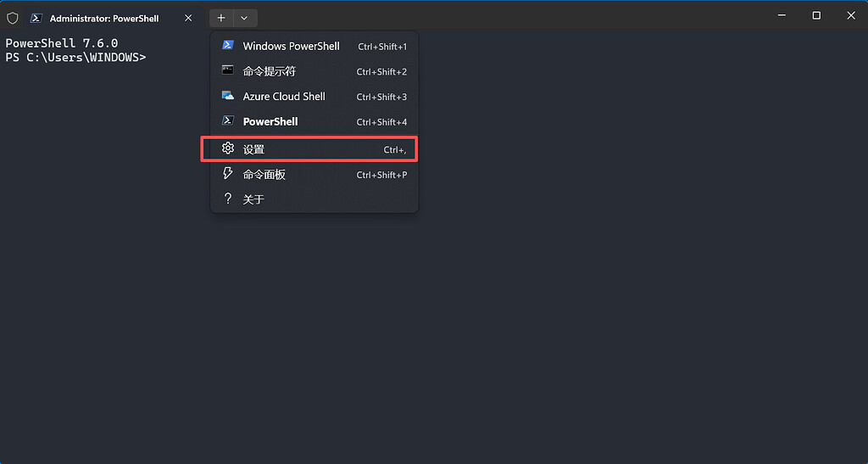This screenshot has height=464, width=868.
Task: Click the administrator shield icon
Action: [12, 19]
